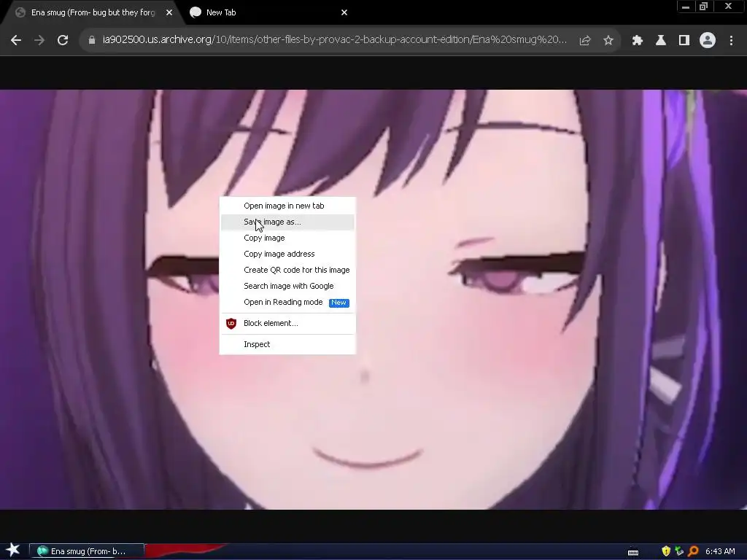Click the browser forward arrow

point(39,41)
